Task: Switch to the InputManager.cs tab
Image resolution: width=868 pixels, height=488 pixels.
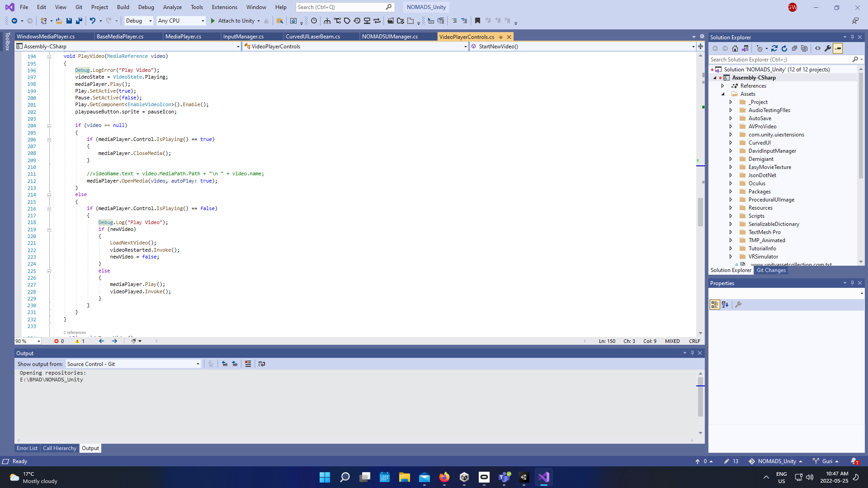Action: point(243,37)
